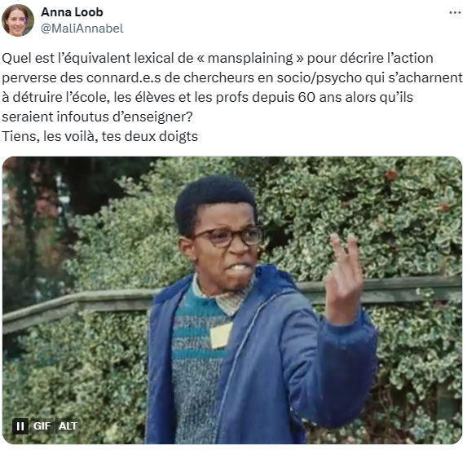Open the three-dot more options menu
Viewport: 476px width, 454px height.
coord(455,12)
